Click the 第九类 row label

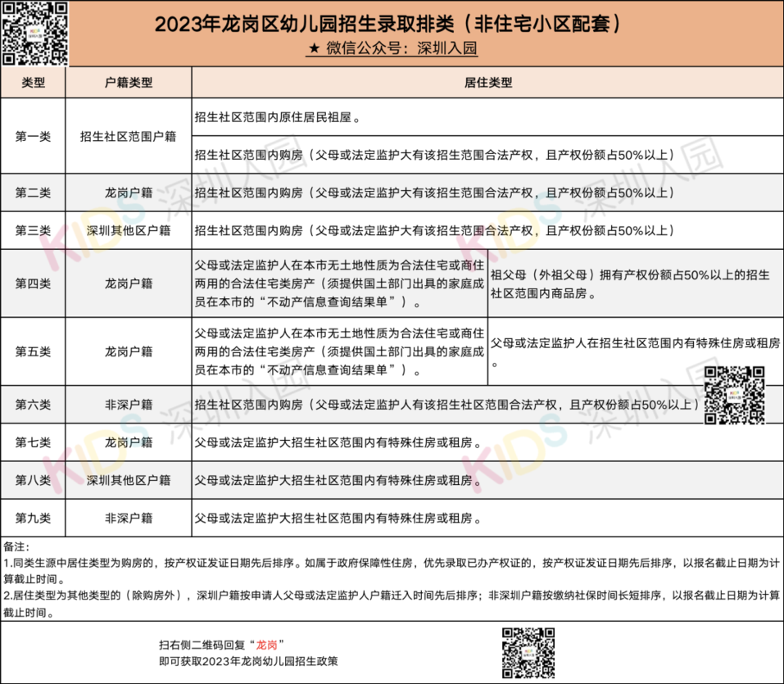point(33,518)
